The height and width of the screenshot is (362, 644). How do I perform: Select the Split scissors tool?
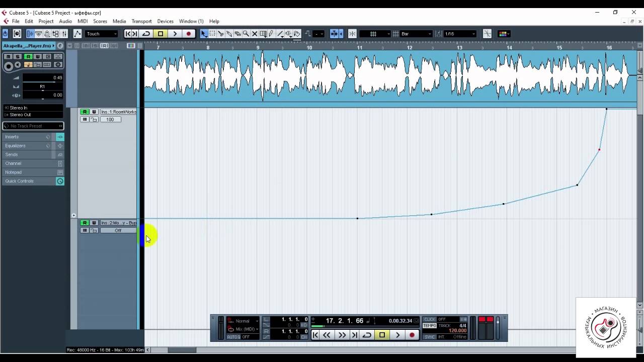(x=221, y=34)
